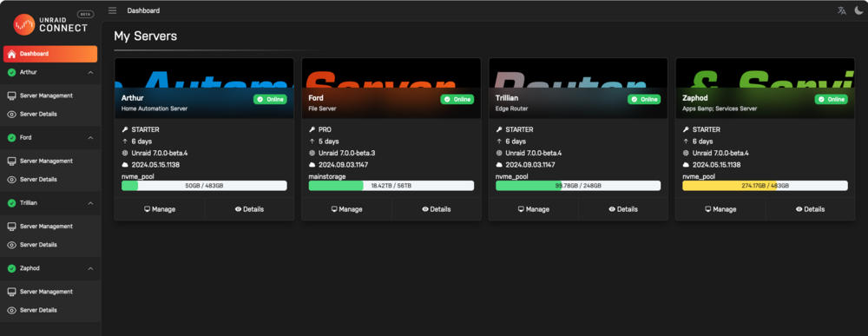Click Unraid version icon on Ford card
The image size is (868, 336).
point(312,153)
